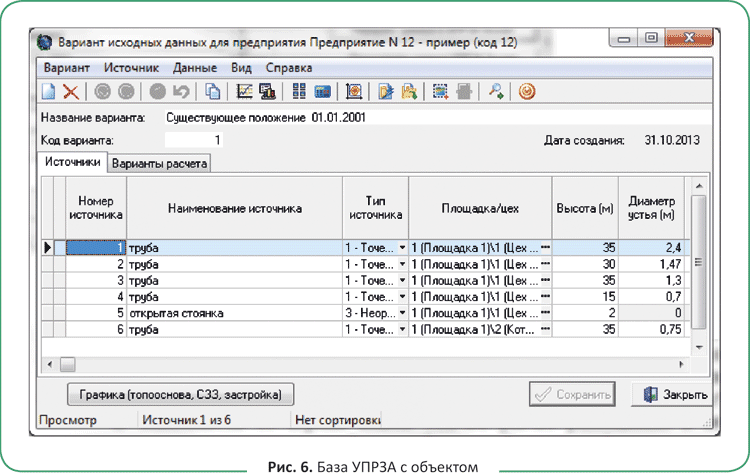Click the orange spiral icon in the toolbar
Screen dimensions: 750x475
pos(527,91)
